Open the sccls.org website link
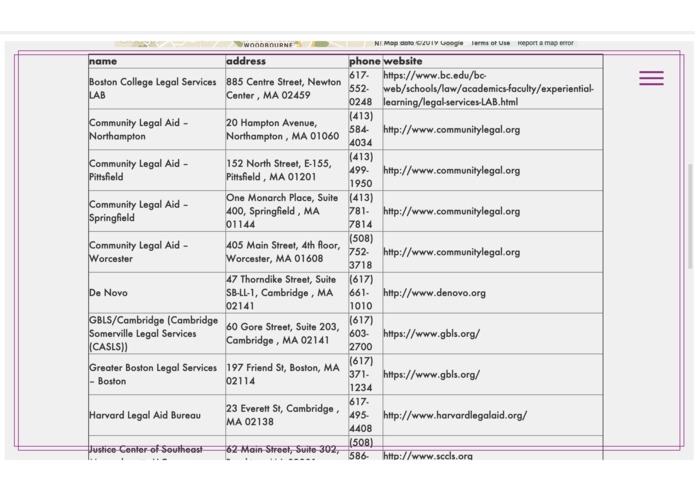The height and width of the screenshot is (494, 695). 428,455
